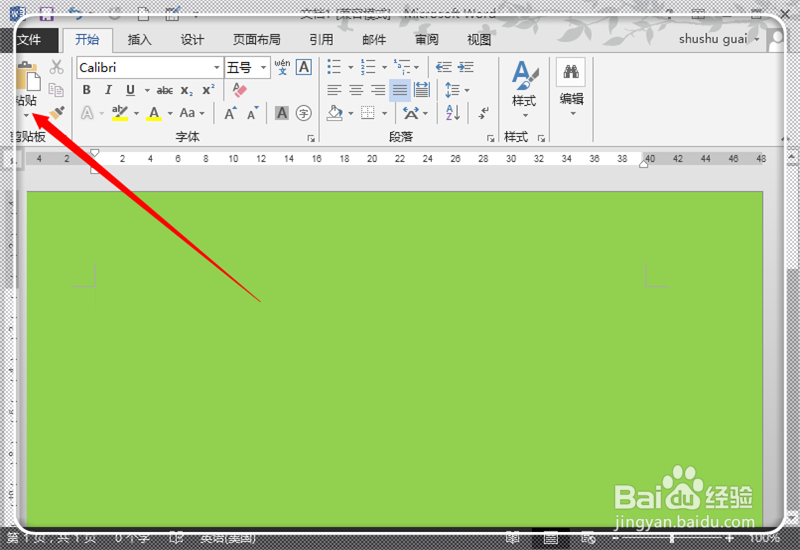800x550 pixels.
Task: Click the increase indent icon
Action: (465, 67)
